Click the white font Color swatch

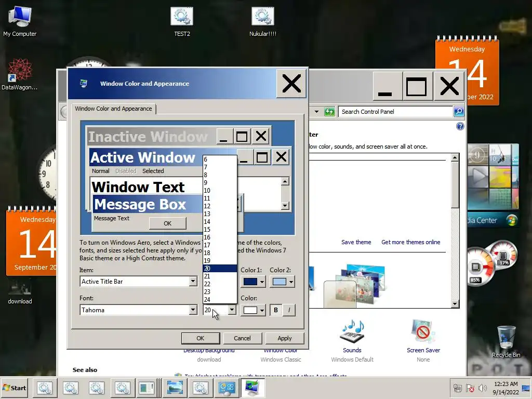click(250, 310)
